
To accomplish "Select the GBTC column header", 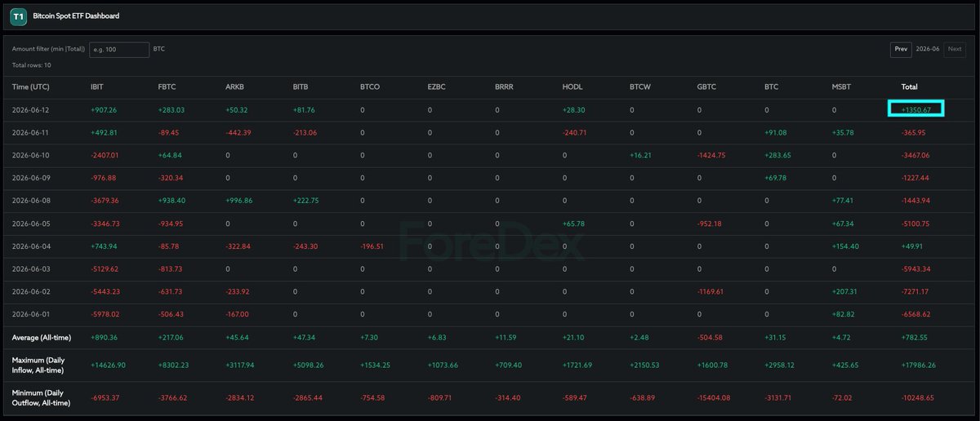I will 706,86.
